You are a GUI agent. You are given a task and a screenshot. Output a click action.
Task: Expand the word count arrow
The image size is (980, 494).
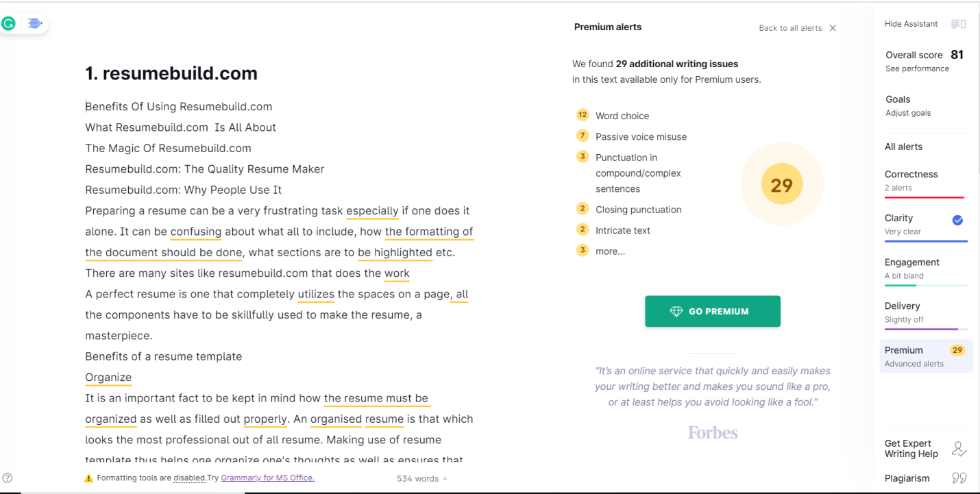[x=445, y=479]
